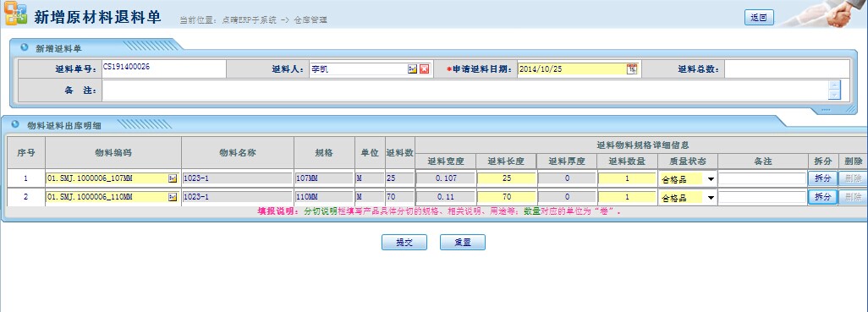The width and height of the screenshot is (868, 312).
Task: Expand the 质量状态 dropdown in row 2
Action: coord(711,198)
